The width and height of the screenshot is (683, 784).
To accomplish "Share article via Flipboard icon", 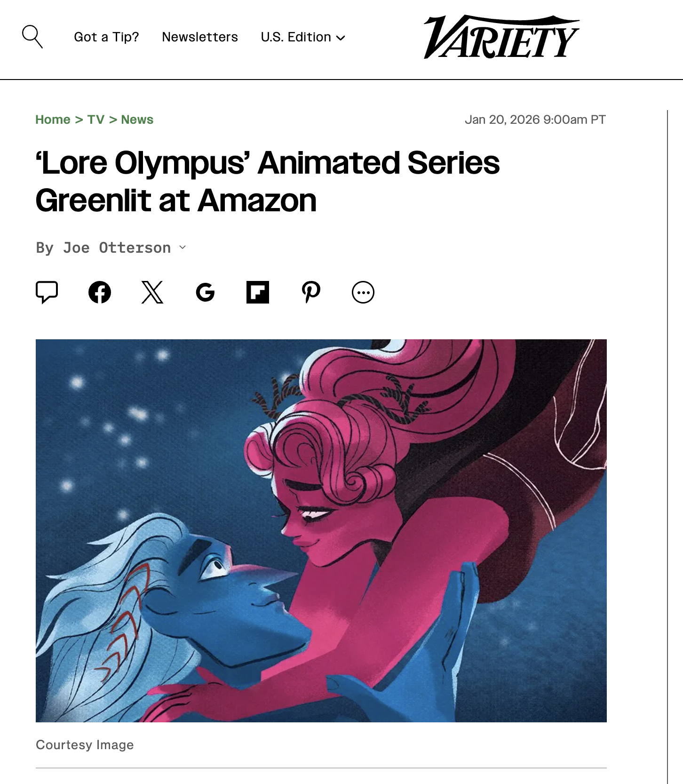I will click(258, 292).
